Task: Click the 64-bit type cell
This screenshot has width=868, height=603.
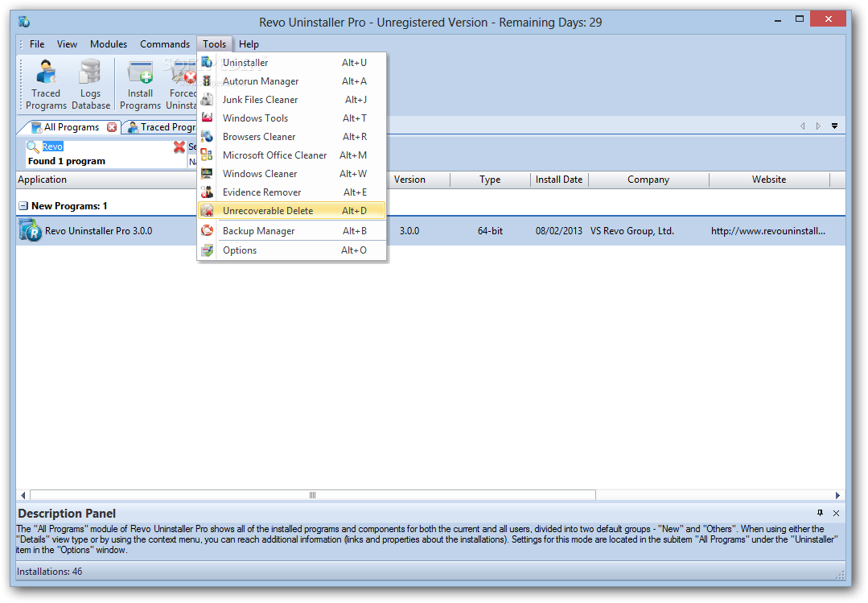Action: (491, 231)
